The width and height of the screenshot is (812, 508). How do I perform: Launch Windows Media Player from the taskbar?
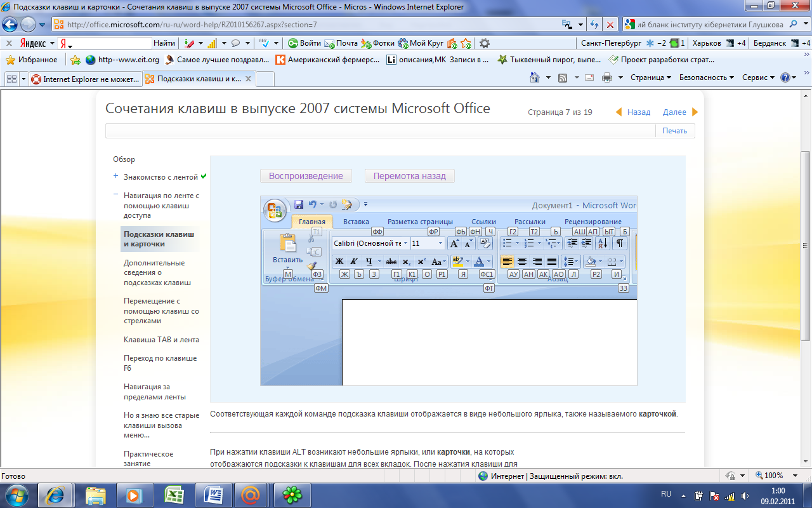tap(134, 495)
